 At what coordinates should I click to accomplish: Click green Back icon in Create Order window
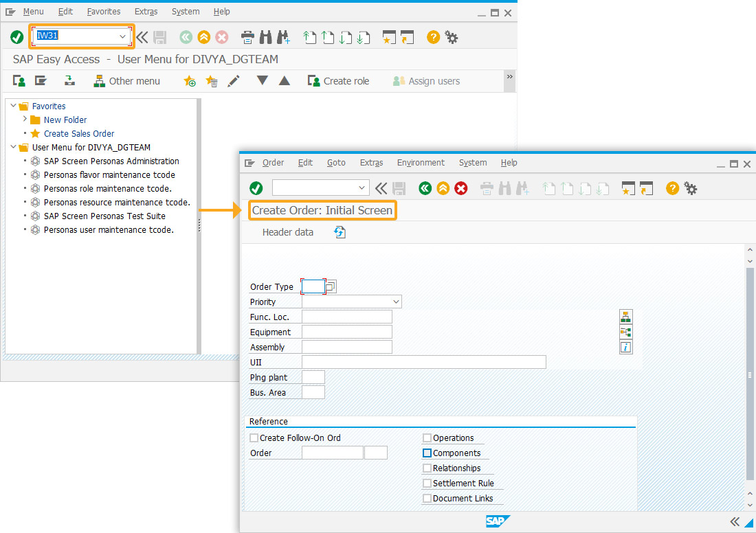tap(425, 188)
